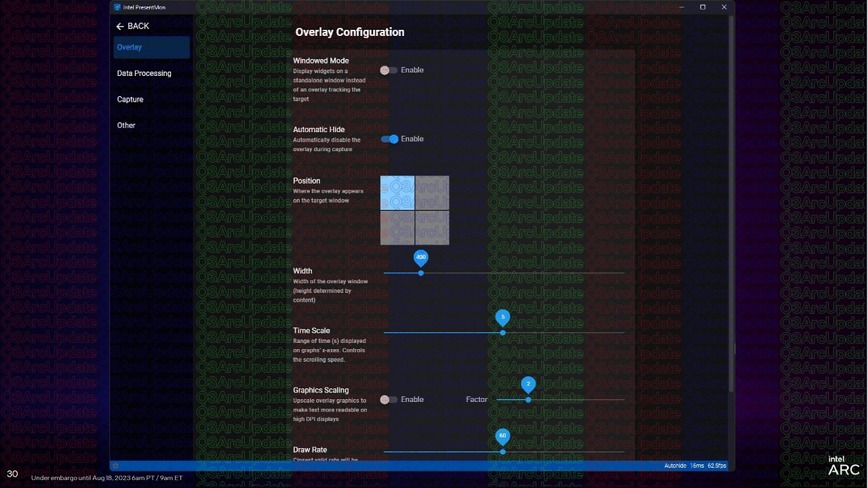Select top-right overlay position square
The height and width of the screenshot is (488, 868).
click(x=432, y=193)
